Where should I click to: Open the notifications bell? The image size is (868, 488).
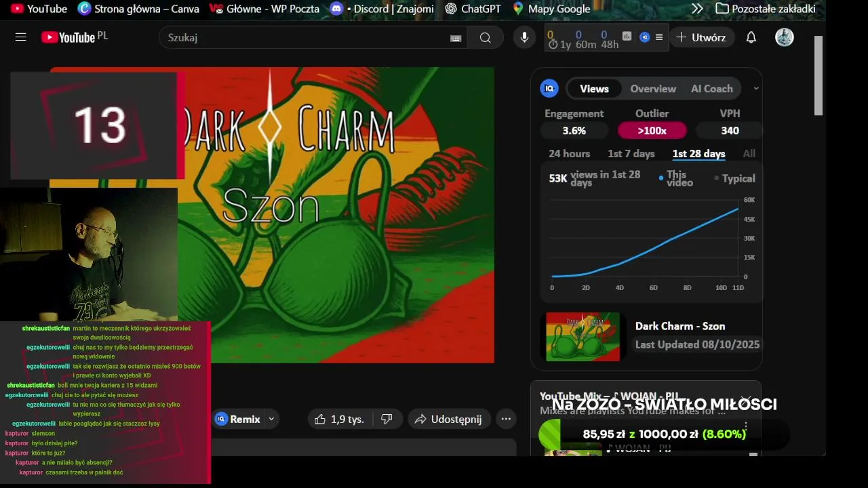point(751,37)
